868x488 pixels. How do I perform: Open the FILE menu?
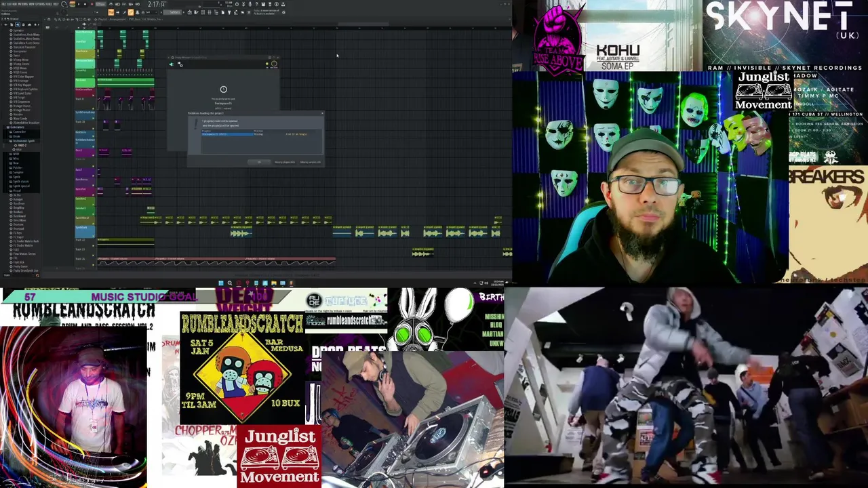4,4
